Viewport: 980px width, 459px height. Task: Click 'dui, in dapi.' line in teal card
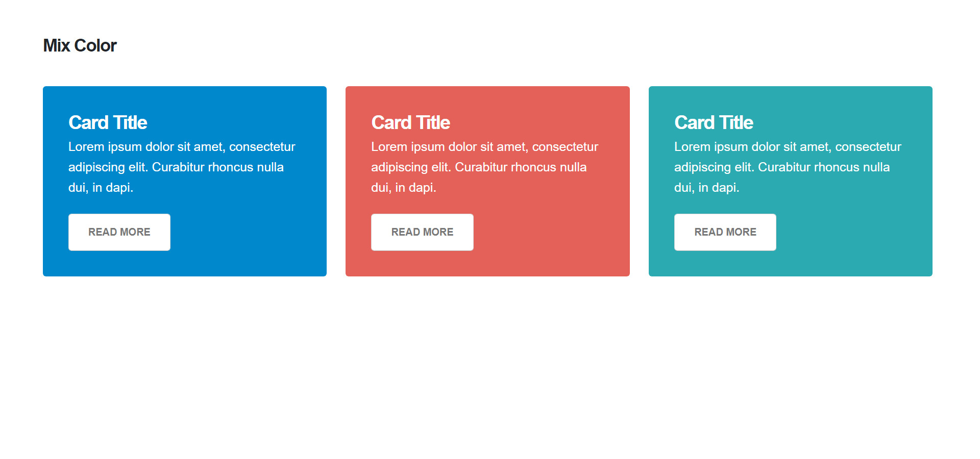click(x=707, y=188)
